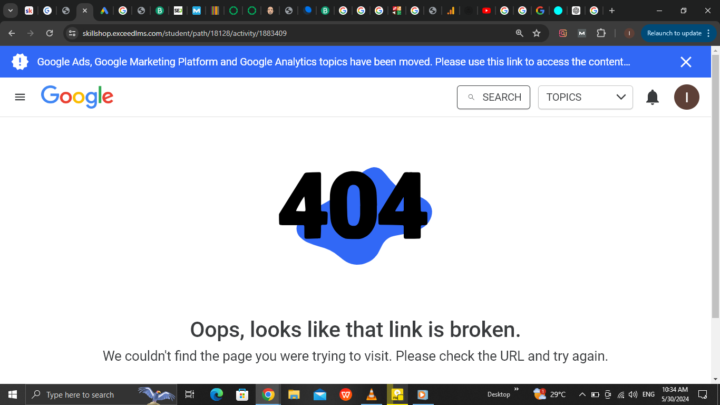720x405 pixels.
Task: Click the red camera extension icon
Action: pyautogui.click(x=563, y=33)
